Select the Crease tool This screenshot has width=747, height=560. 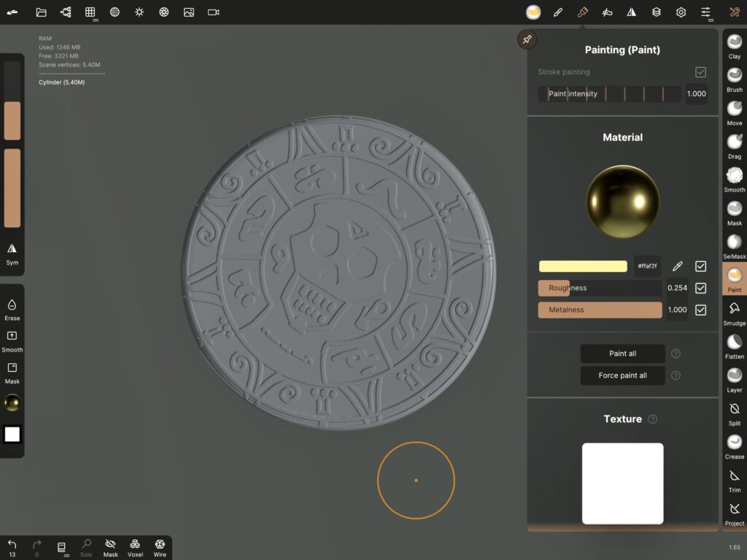pyautogui.click(x=735, y=446)
